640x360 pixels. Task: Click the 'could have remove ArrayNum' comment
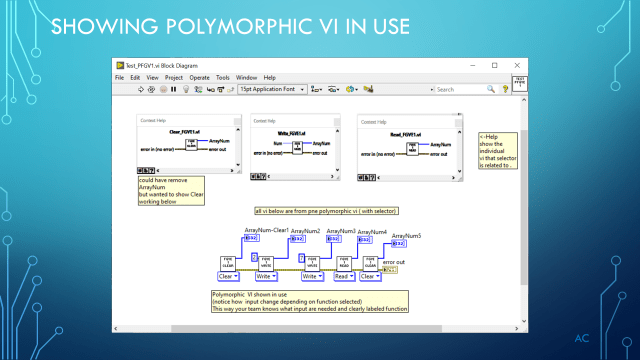[x=171, y=191]
